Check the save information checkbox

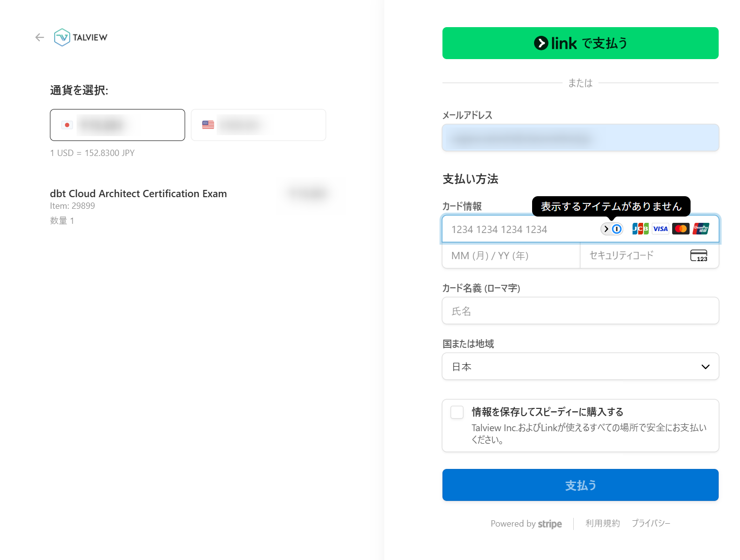pos(457,412)
